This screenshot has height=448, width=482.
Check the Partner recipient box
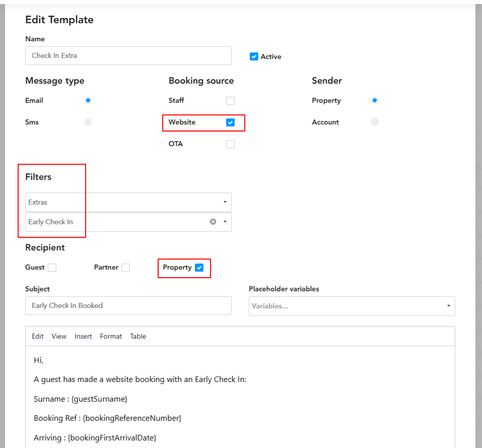(x=125, y=268)
